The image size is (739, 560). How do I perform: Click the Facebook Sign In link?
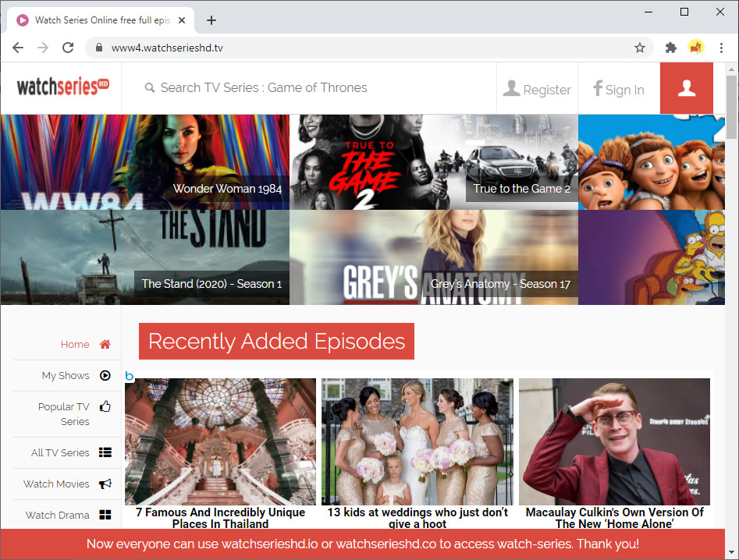(618, 89)
